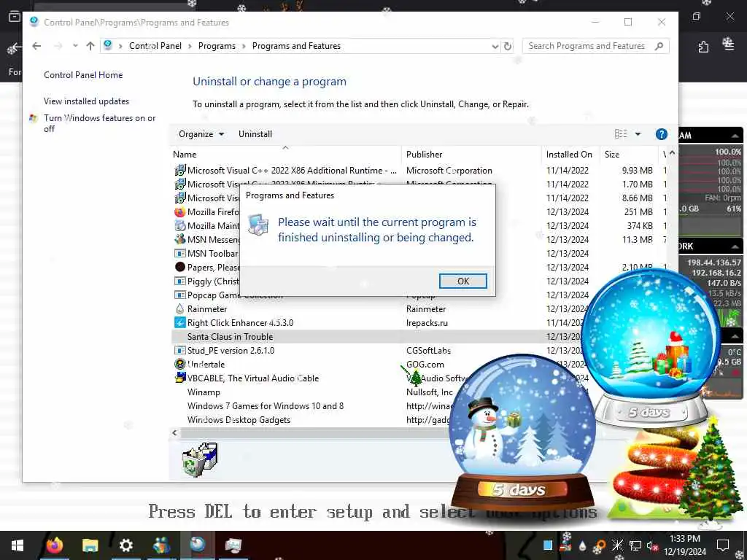Click Programs in the address breadcrumb
Viewport: 747px width, 560px height.
[x=217, y=46]
